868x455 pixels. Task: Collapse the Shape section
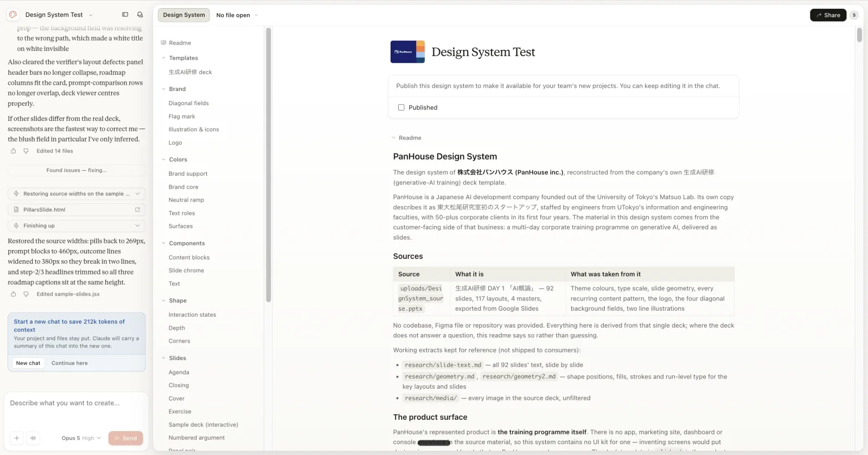(163, 300)
